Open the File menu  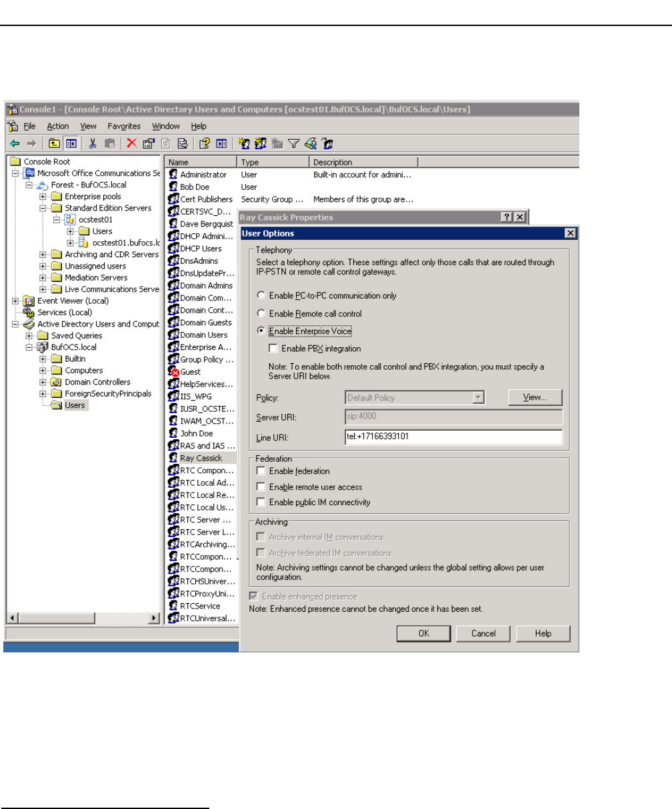coord(29,126)
